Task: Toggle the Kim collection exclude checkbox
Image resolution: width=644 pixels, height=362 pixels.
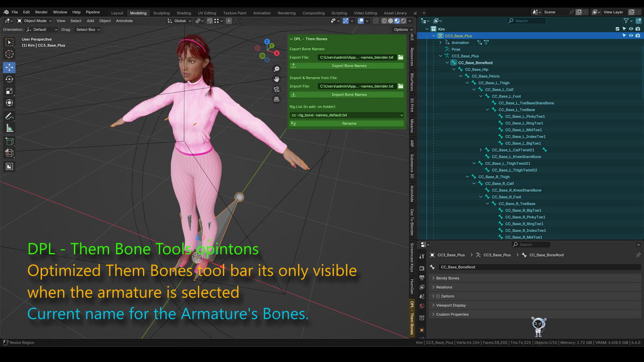Action: click(x=618, y=29)
